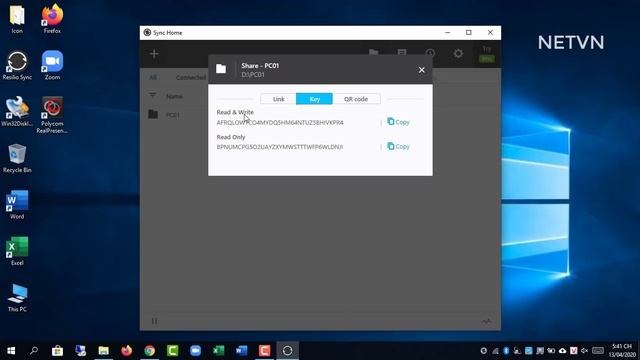This screenshot has height=360, width=640.
Task: Open the Icon folder on desktop
Action: [17, 19]
